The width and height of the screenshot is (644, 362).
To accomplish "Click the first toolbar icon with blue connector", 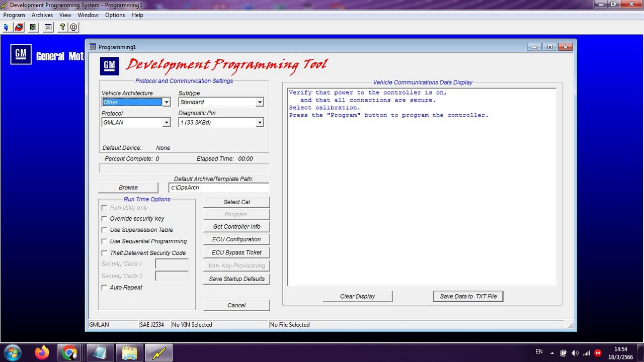I will tap(7, 27).
